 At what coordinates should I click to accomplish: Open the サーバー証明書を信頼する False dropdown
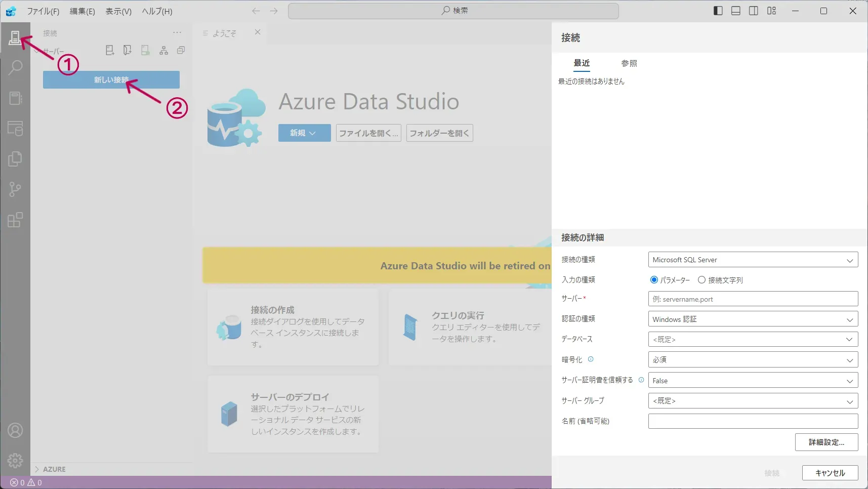753,381
